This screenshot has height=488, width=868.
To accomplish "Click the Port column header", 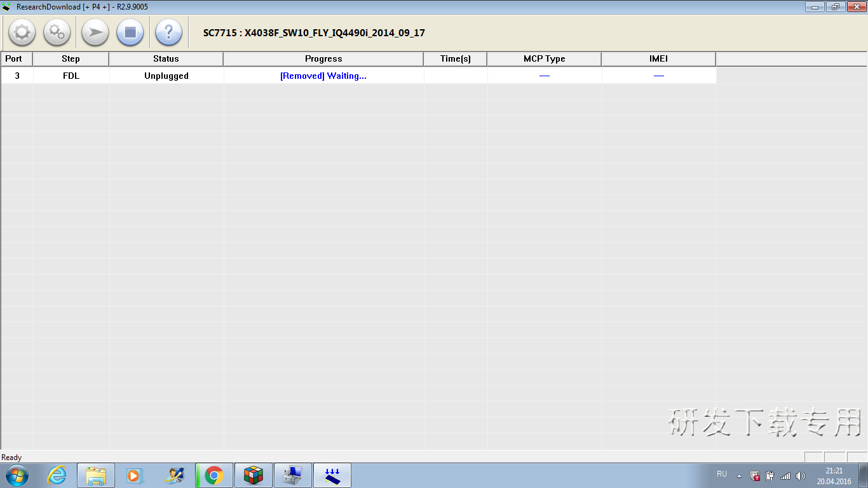I will (17, 58).
